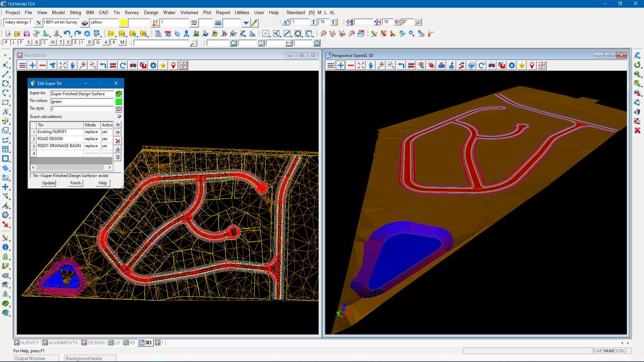This screenshot has height=362, width=644.
Task: Toggle the Exact calculations checkbox
Action: 120,117
